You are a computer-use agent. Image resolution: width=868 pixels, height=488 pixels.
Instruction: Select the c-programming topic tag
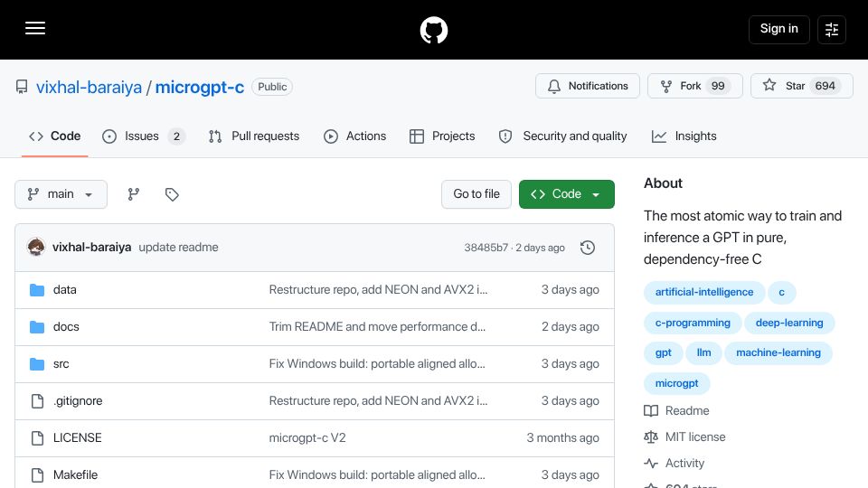(x=693, y=323)
